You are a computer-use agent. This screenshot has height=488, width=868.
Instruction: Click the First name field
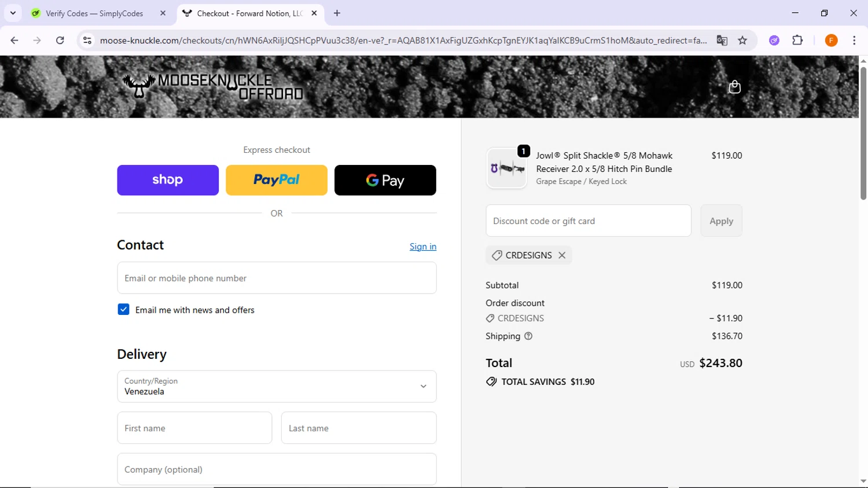[x=194, y=428]
